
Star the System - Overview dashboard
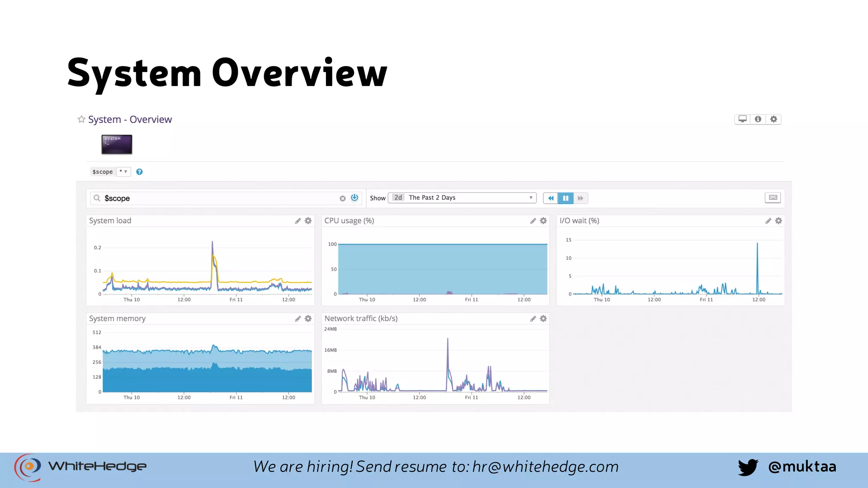coord(81,119)
